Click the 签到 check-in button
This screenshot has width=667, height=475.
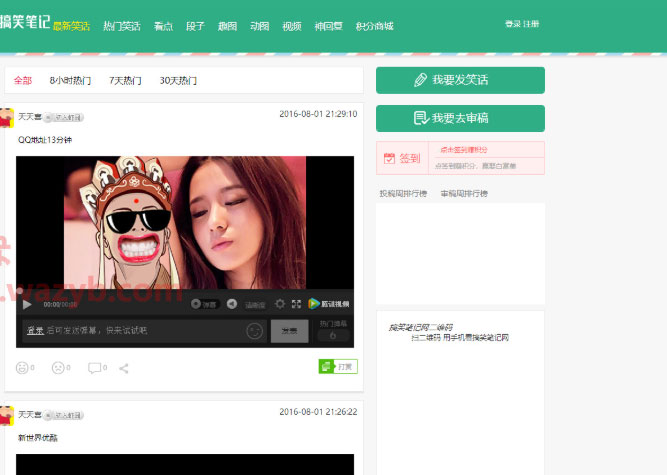(401, 158)
